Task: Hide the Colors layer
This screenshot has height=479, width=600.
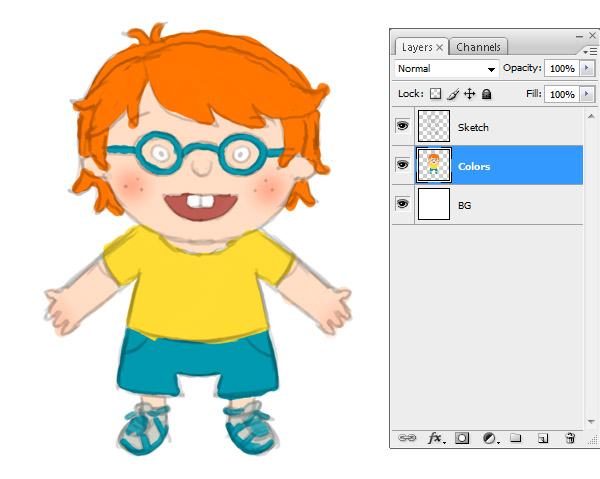Action: tap(402, 165)
